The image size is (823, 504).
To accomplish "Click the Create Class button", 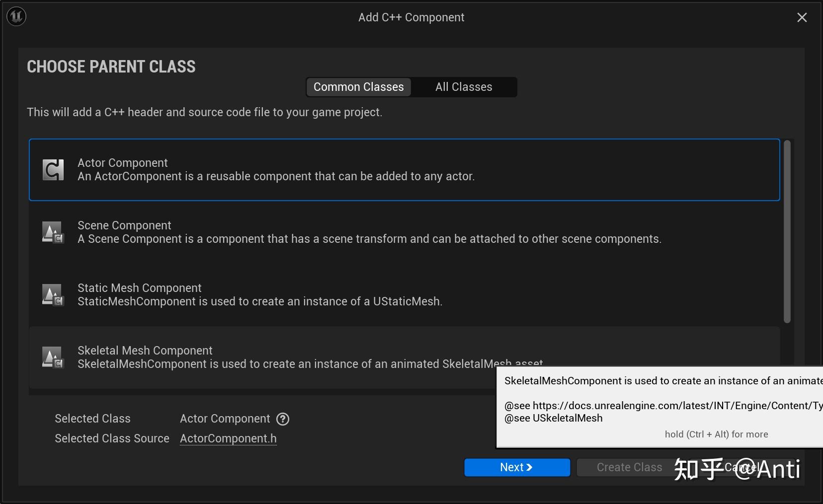I will tap(629, 467).
